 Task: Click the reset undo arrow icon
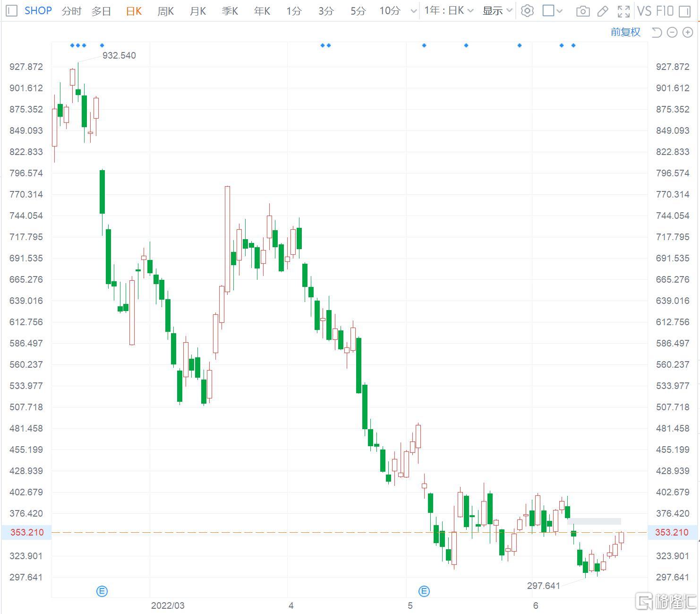click(657, 32)
